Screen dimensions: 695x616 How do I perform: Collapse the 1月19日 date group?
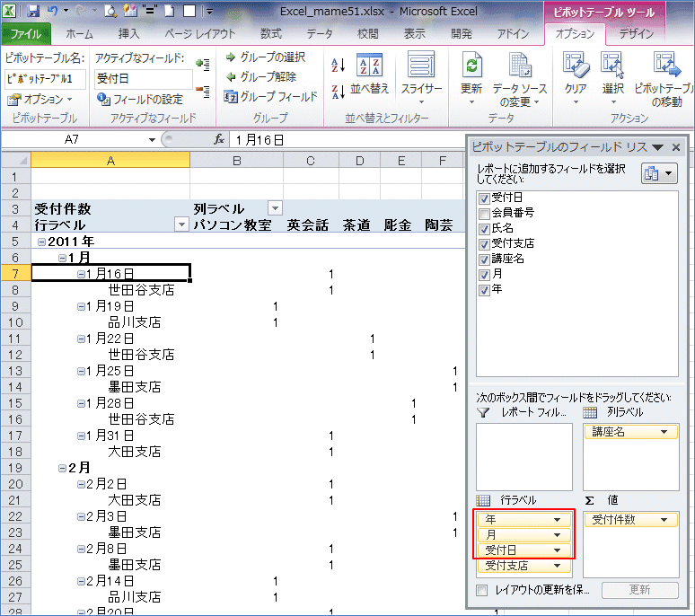coord(81,306)
